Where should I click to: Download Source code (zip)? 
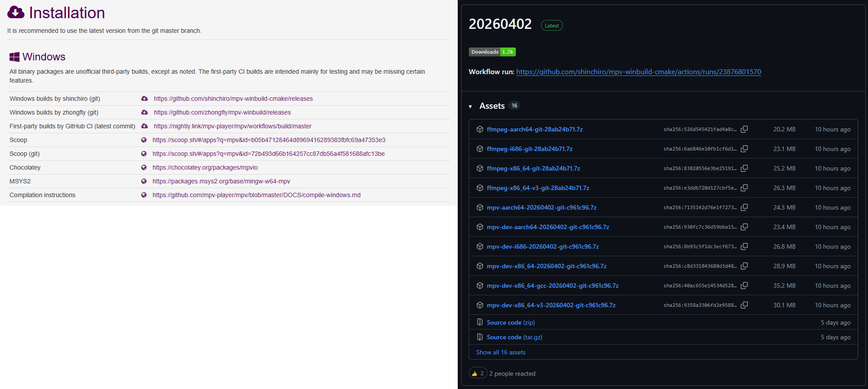(x=511, y=322)
